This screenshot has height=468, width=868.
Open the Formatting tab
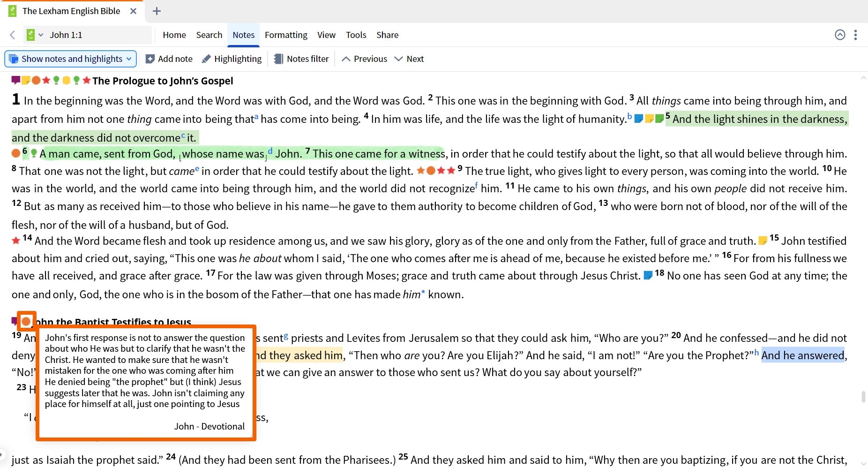click(286, 35)
